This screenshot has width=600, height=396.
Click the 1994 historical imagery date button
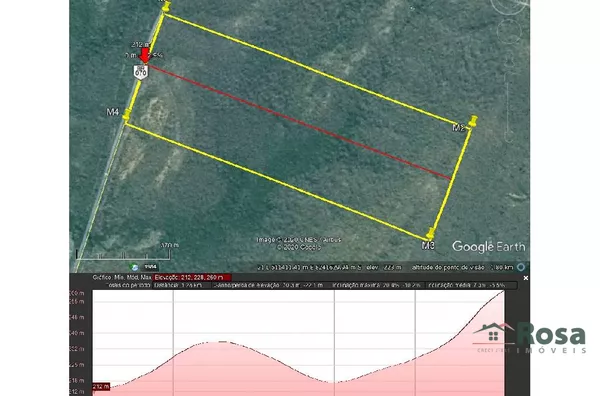[150, 267]
